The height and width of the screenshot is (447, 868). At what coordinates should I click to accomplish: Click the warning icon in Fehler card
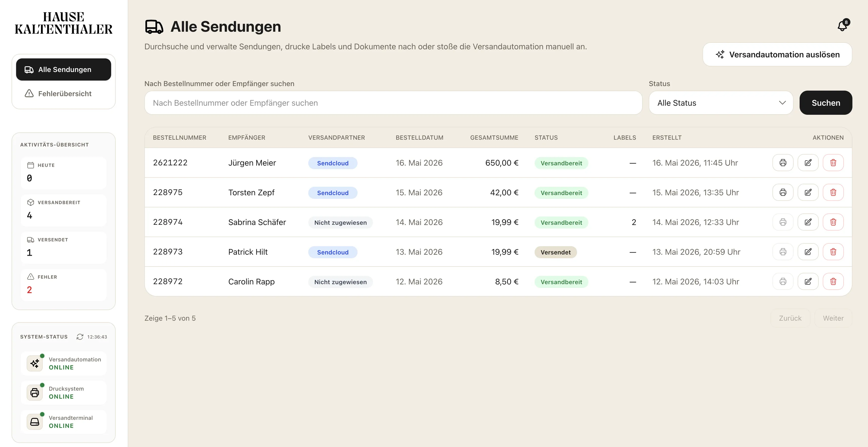pos(31,277)
